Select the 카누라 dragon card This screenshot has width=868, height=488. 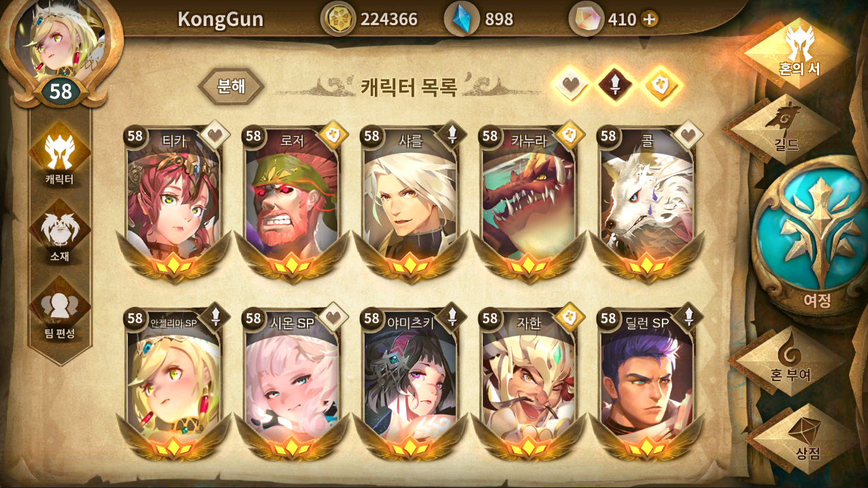tap(529, 201)
